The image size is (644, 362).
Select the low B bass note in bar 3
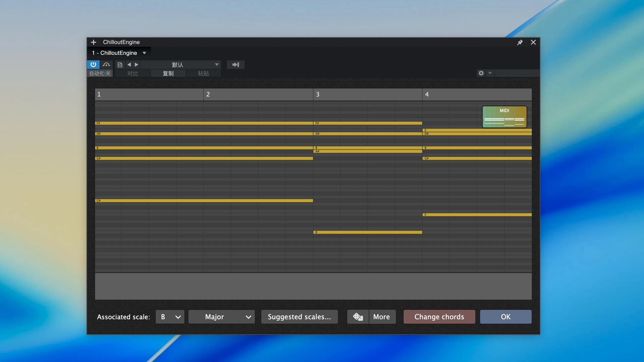(368, 232)
